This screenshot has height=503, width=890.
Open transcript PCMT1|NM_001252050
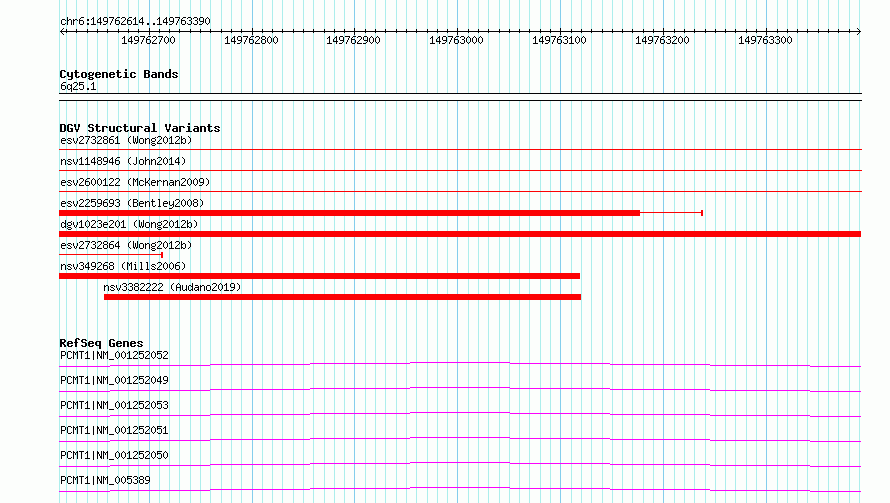(114, 455)
